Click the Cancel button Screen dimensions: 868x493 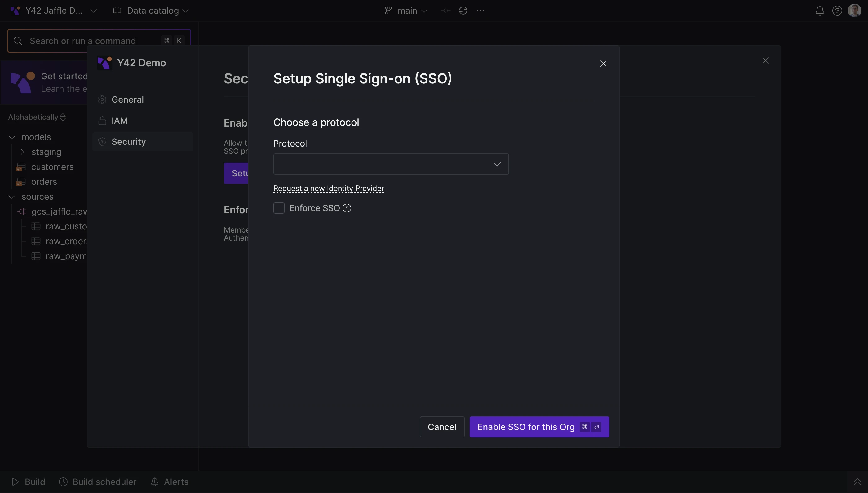click(442, 427)
